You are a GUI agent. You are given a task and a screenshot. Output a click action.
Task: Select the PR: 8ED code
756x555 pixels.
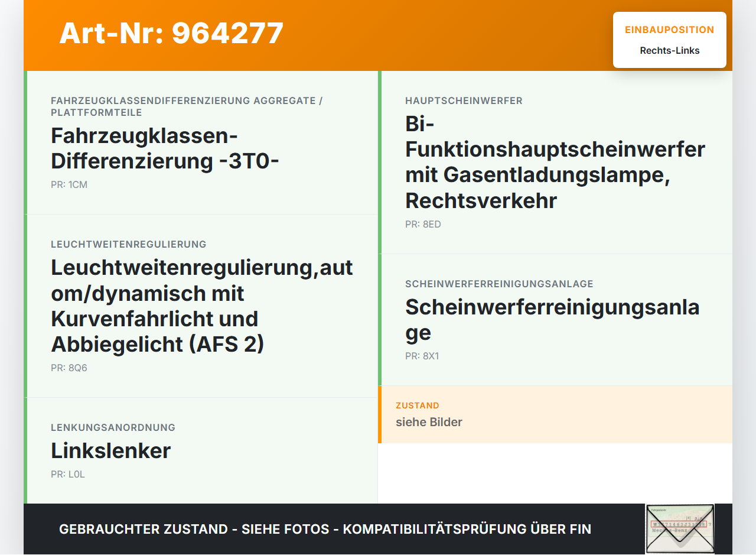click(x=422, y=224)
